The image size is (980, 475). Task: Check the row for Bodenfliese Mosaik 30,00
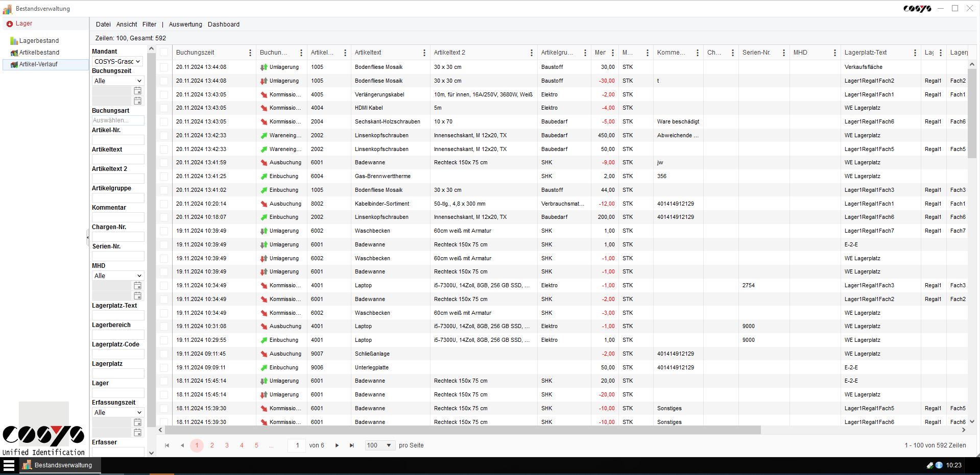pyautogui.click(x=164, y=67)
